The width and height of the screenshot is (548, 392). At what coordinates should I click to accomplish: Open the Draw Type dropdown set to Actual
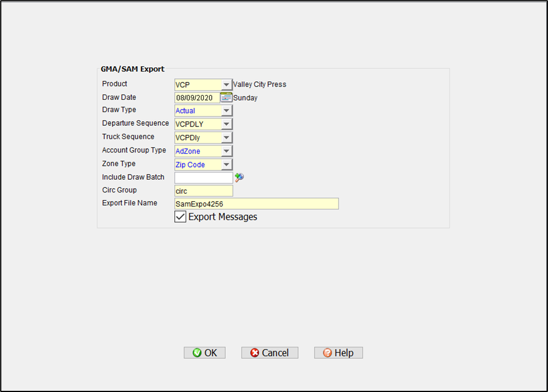pos(226,111)
